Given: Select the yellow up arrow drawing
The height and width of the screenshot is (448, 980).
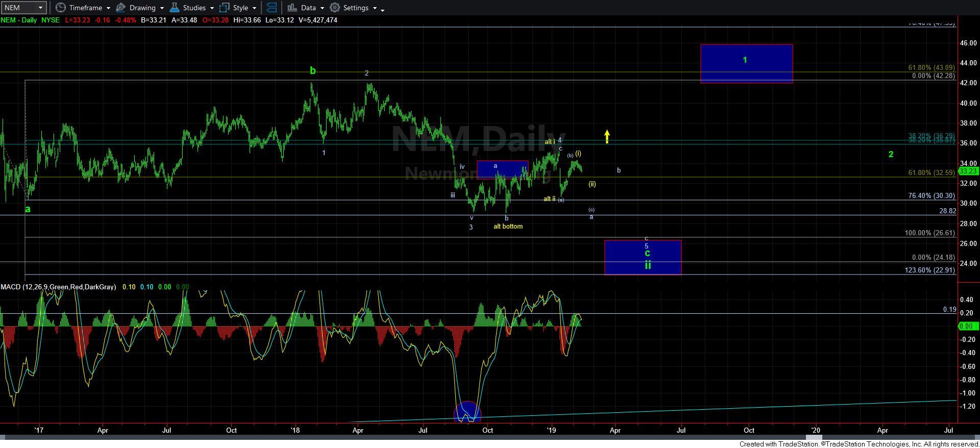Looking at the screenshot, I should coord(607,136).
